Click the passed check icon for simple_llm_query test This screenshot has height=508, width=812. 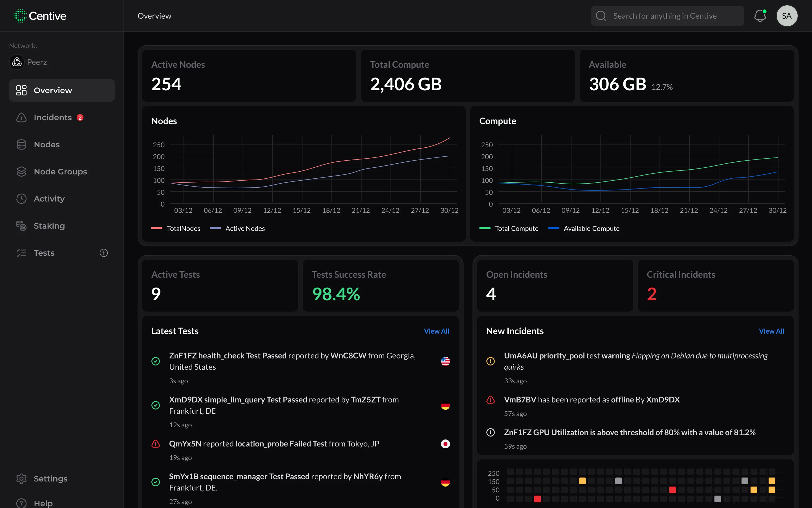click(x=156, y=405)
